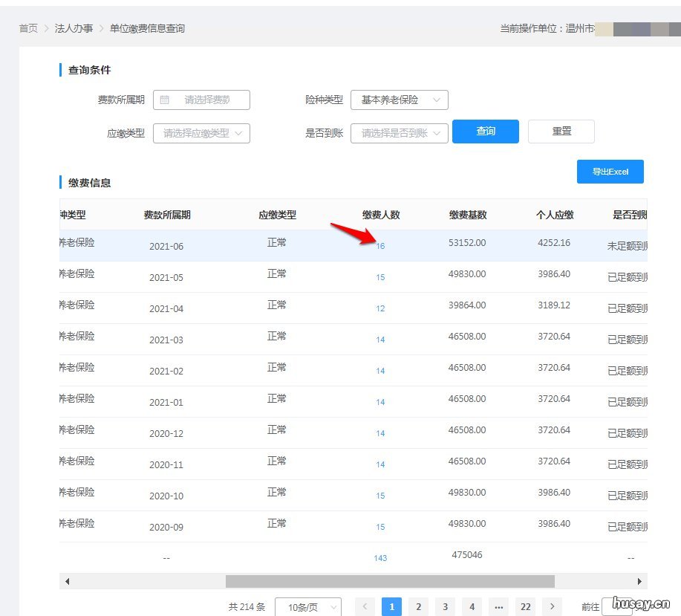Click the 查询 search button
The image size is (681, 616).
(x=485, y=132)
